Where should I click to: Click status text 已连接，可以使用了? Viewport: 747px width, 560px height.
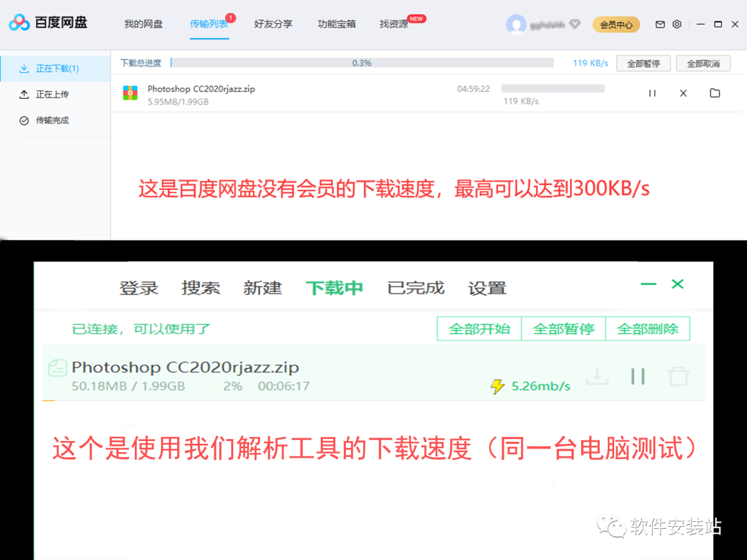141,329
